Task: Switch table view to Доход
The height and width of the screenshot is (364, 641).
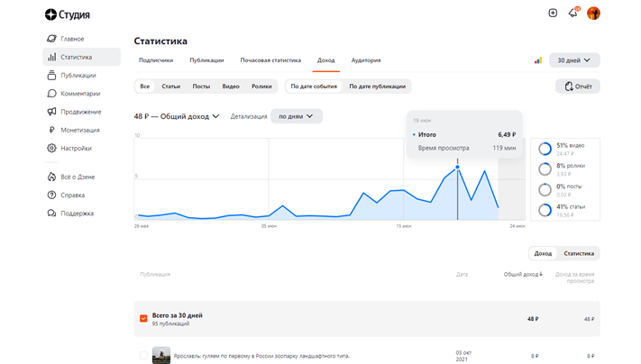Action: pos(543,254)
